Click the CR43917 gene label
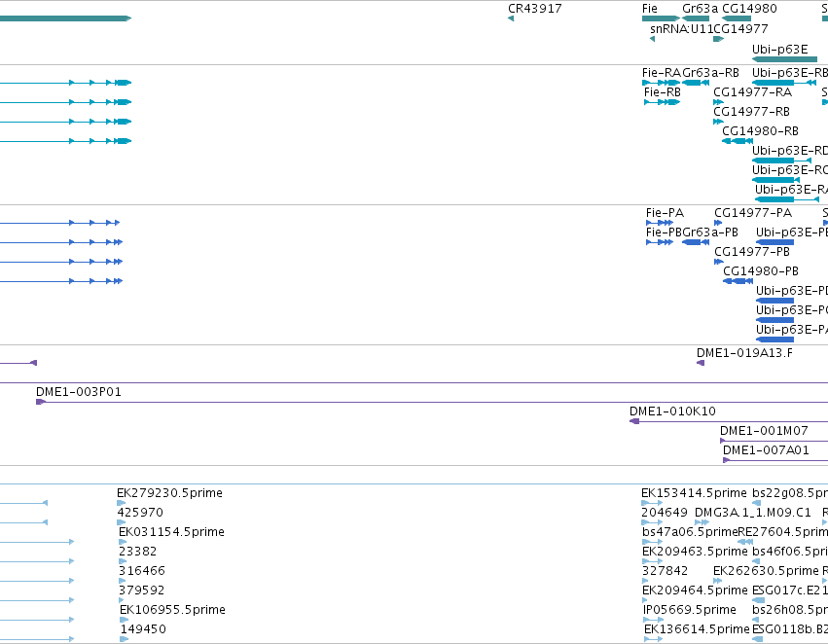Screen dimensions: 828x644 pos(534,9)
